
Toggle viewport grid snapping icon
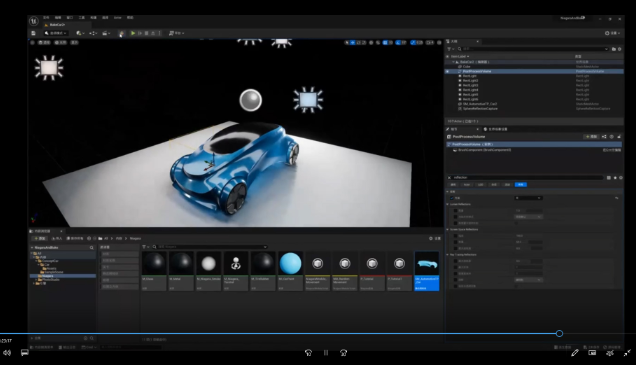pos(385,42)
